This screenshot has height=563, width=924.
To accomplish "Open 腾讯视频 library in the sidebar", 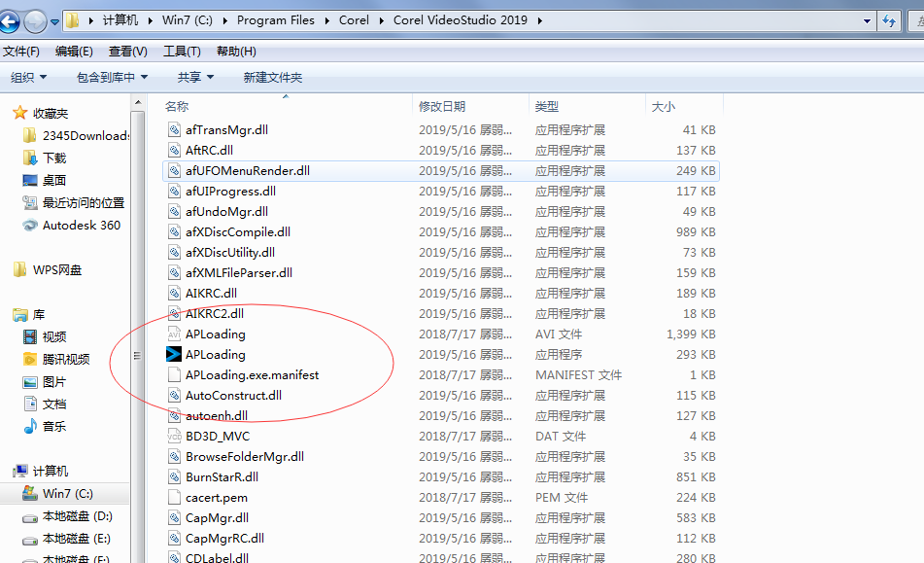I will click(x=29, y=360).
